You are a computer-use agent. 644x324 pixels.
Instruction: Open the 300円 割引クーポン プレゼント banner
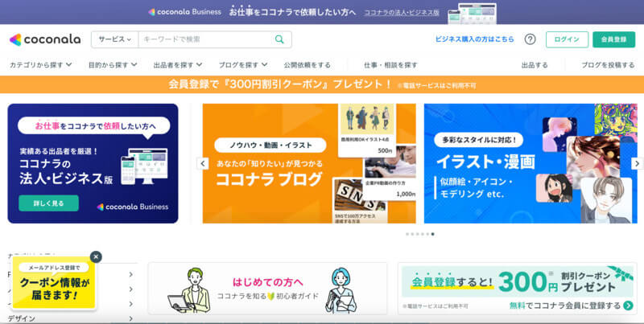click(518, 289)
